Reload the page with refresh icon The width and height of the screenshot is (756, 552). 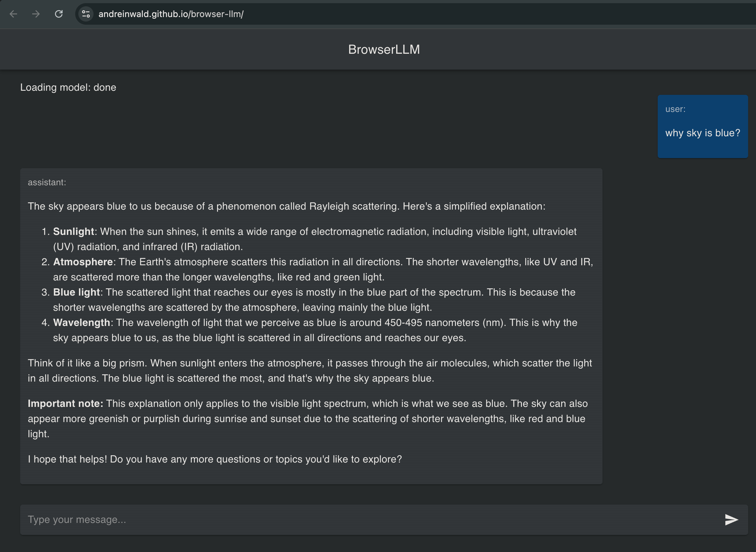[59, 14]
